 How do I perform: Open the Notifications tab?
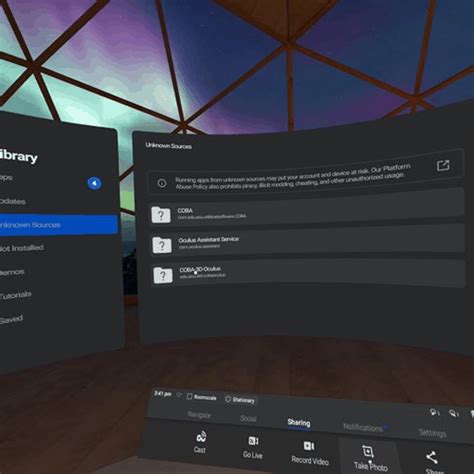[x=363, y=427]
